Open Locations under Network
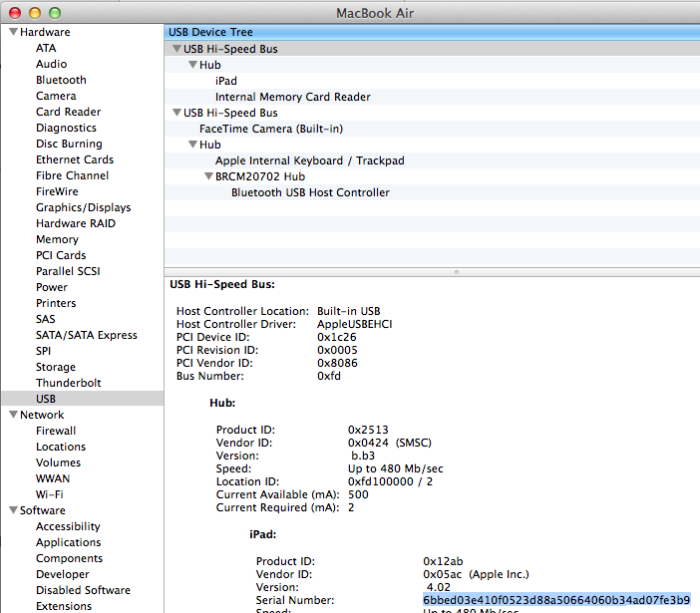Viewport: 700px width, 613px height. (x=61, y=447)
